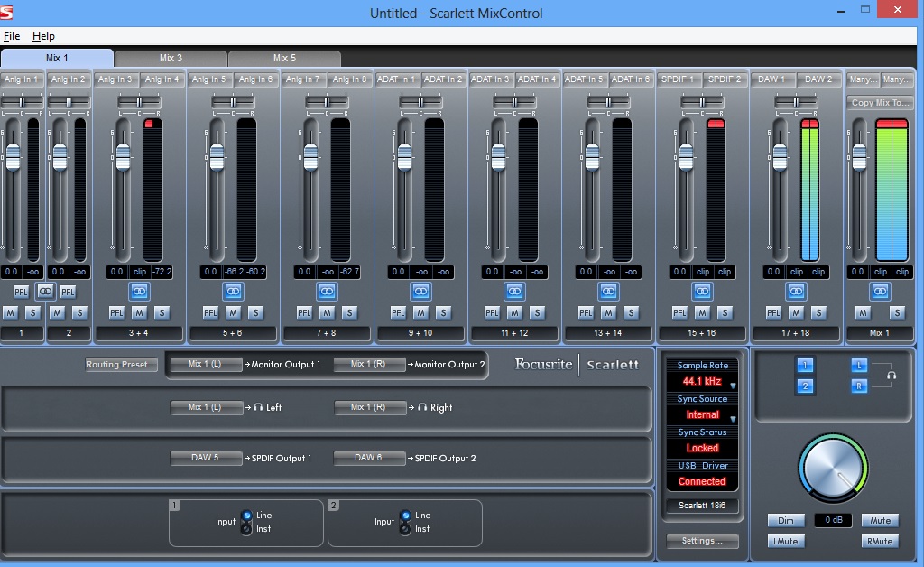Select Line for Input 2

405,516
